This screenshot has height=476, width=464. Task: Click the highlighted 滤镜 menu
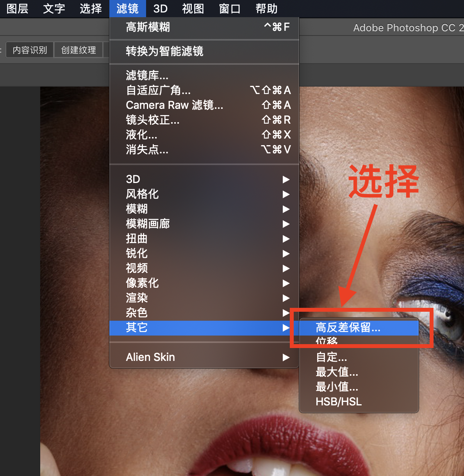(128, 9)
